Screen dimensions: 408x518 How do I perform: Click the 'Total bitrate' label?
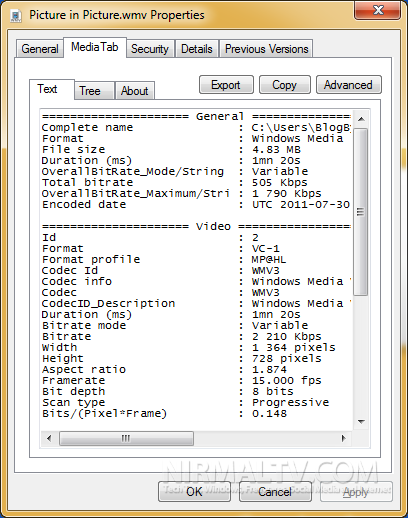(87, 183)
